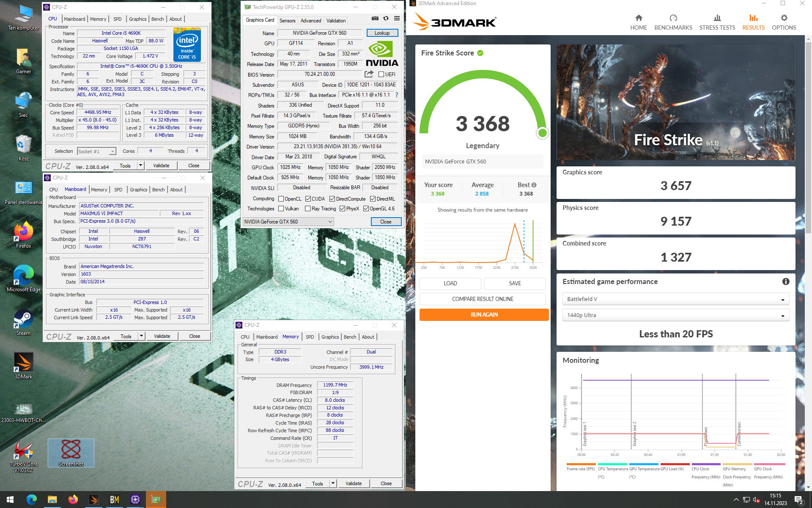Click the Lookup button in GPU-Z
This screenshot has height=508, width=812.
[382, 33]
